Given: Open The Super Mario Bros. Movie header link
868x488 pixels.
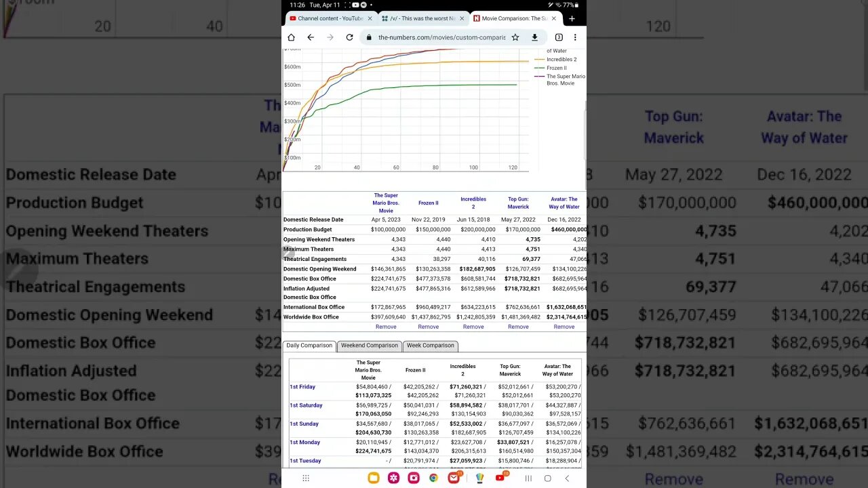Looking at the screenshot, I should pyautogui.click(x=386, y=203).
